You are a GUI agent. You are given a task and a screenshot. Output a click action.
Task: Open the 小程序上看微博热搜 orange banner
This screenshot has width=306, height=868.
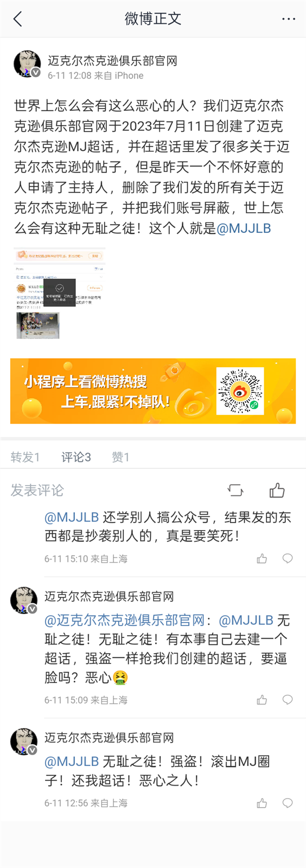click(153, 391)
